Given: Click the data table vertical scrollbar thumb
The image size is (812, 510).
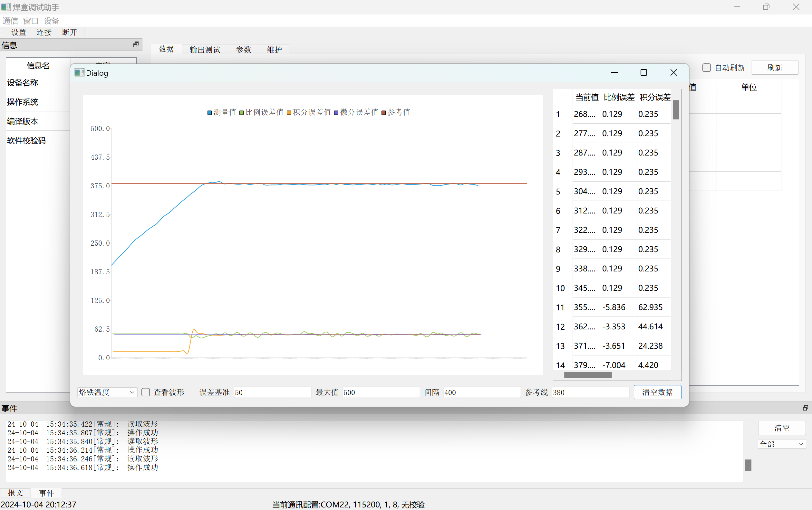Looking at the screenshot, I should [676, 110].
